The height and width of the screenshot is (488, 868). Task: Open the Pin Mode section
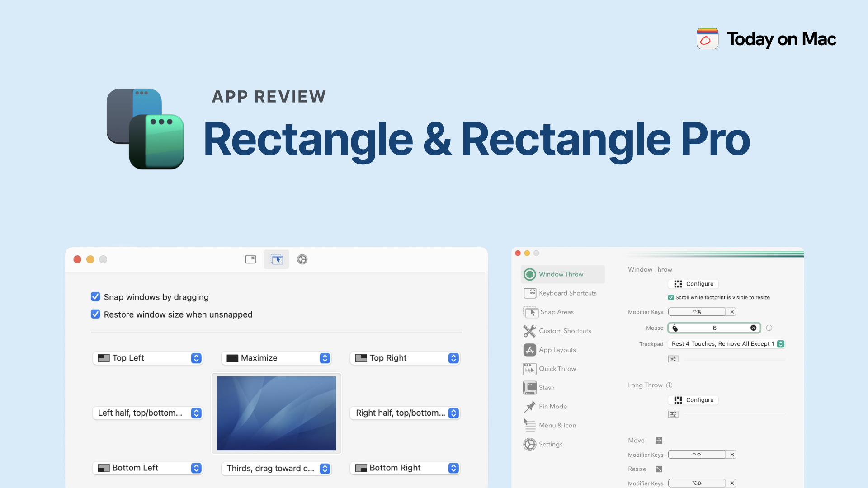(x=552, y=406)
